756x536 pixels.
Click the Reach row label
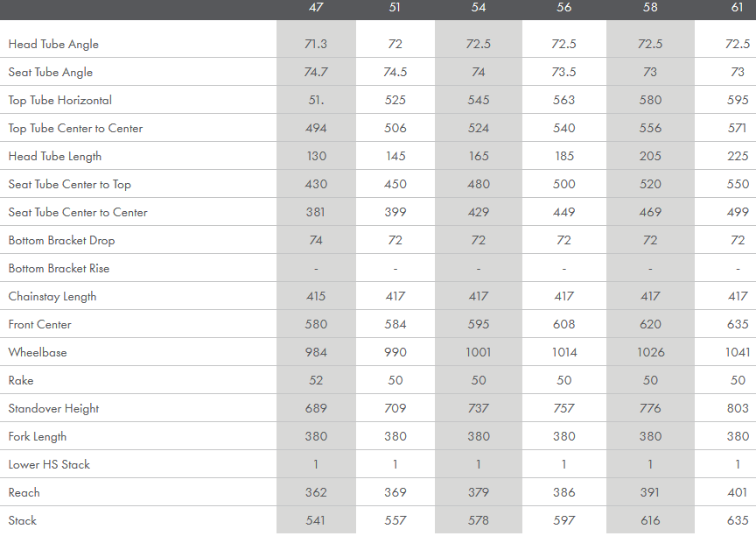point(24,492)
